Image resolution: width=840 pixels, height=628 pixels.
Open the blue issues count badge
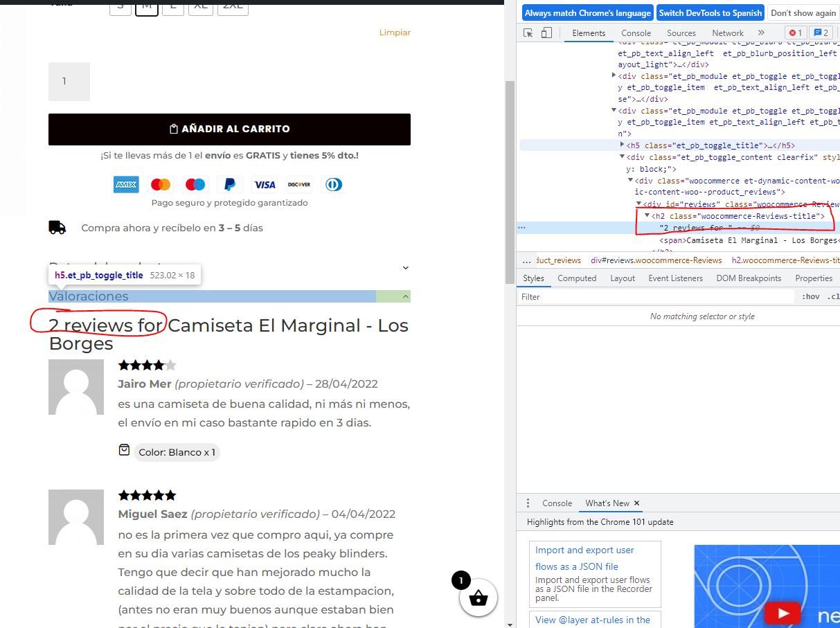[821, 33]
